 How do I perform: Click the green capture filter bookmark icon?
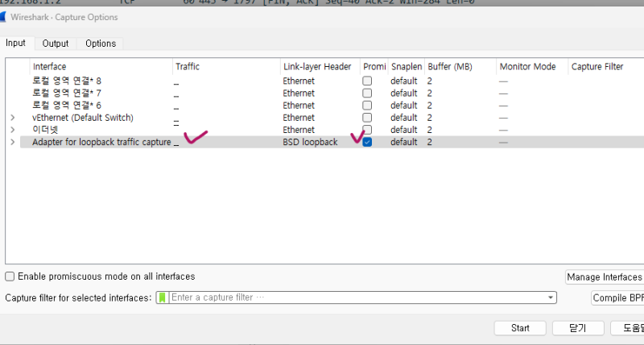point(163,297)
